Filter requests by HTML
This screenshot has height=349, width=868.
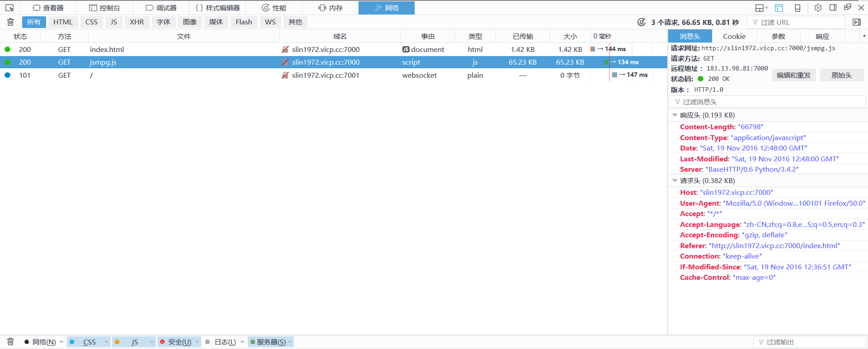[x=63, y=22]
